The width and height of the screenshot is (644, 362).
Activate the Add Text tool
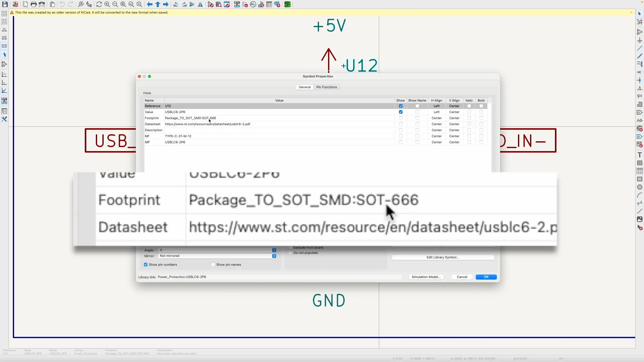click(x=640, y=155)
